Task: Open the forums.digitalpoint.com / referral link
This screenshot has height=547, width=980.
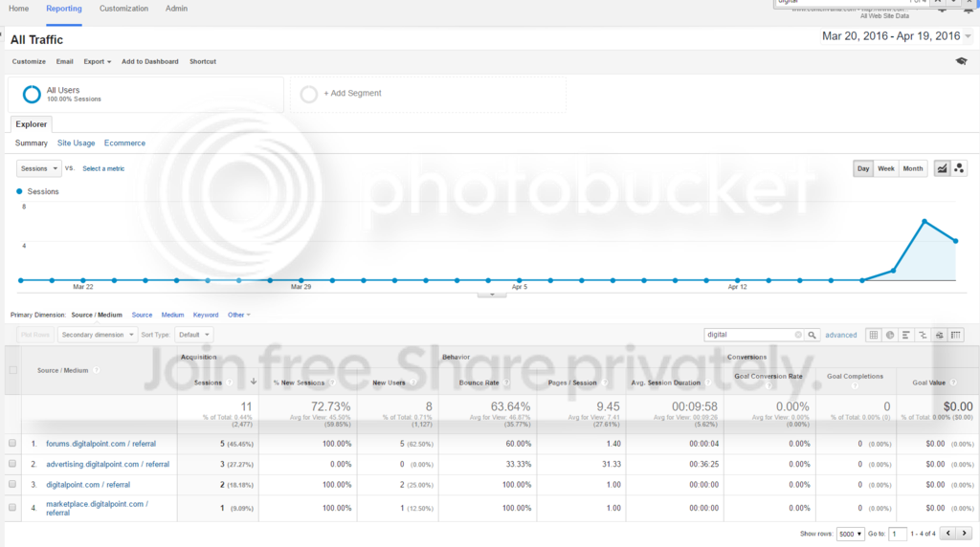Action: pyautogui.click(x=100, y=444)
